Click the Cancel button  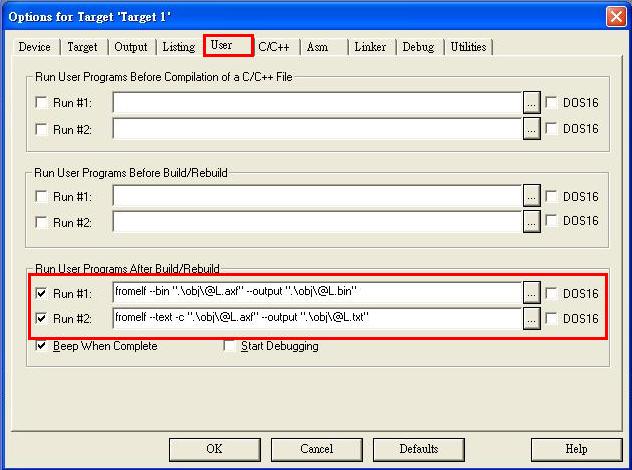pyautogui.click(x=316, y=449)
